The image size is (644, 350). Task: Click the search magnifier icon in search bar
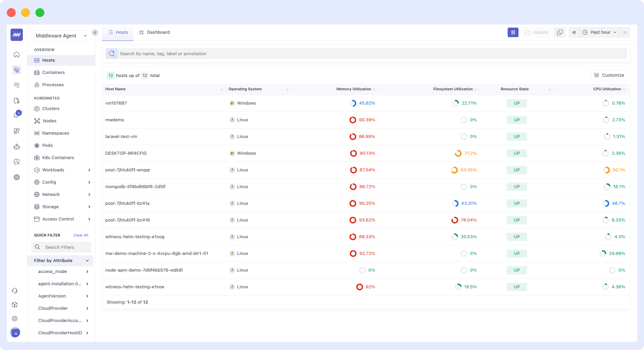(x=112, y=54)
